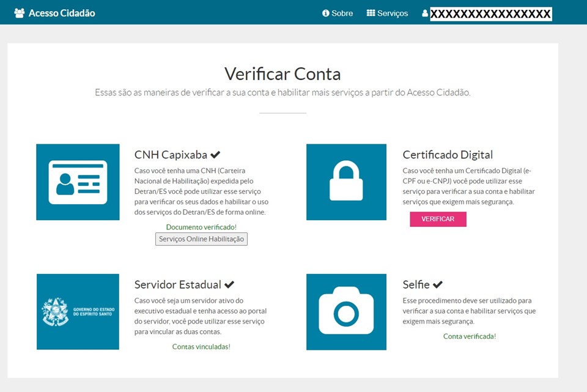Click the Acesso Cidadão people icon

pyautogui.click(x=20, y=13)
